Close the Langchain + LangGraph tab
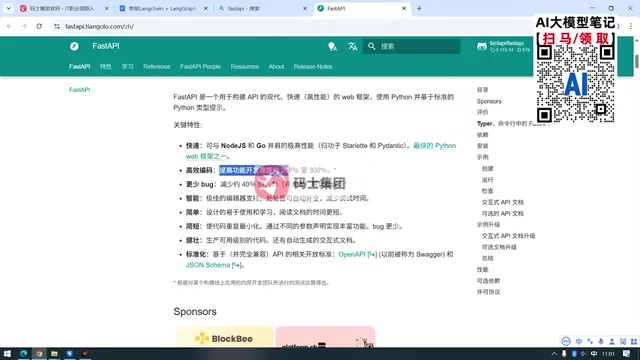 [x=206, y=8]
